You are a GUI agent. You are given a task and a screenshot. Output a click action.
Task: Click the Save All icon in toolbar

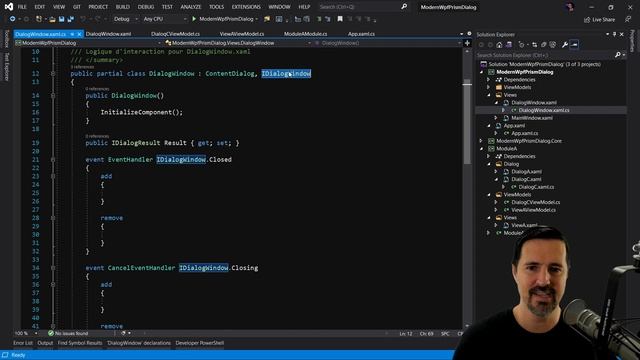tap(71, 19)
